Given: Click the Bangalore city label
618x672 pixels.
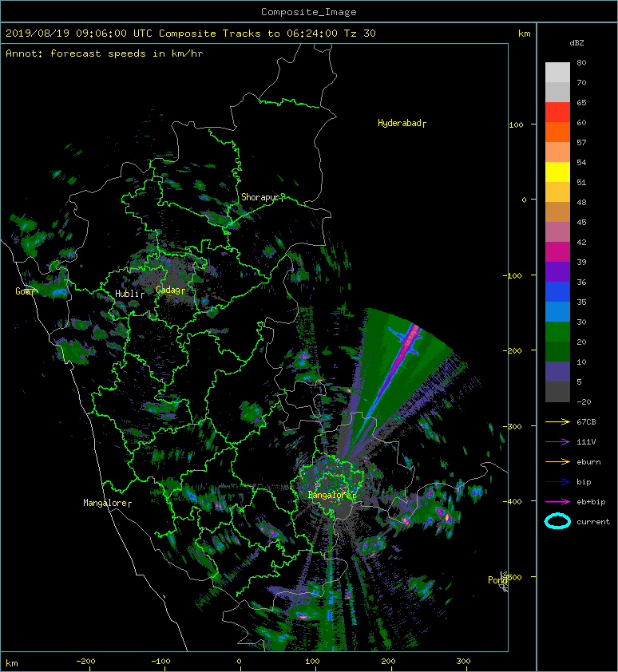Looking at the screenshot, I should (x=331, y=495).
